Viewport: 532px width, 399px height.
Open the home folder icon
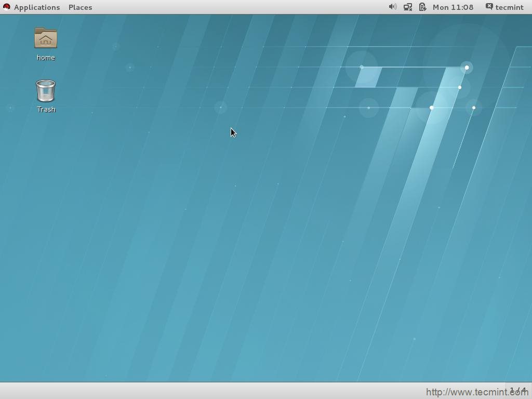(46, 38)
